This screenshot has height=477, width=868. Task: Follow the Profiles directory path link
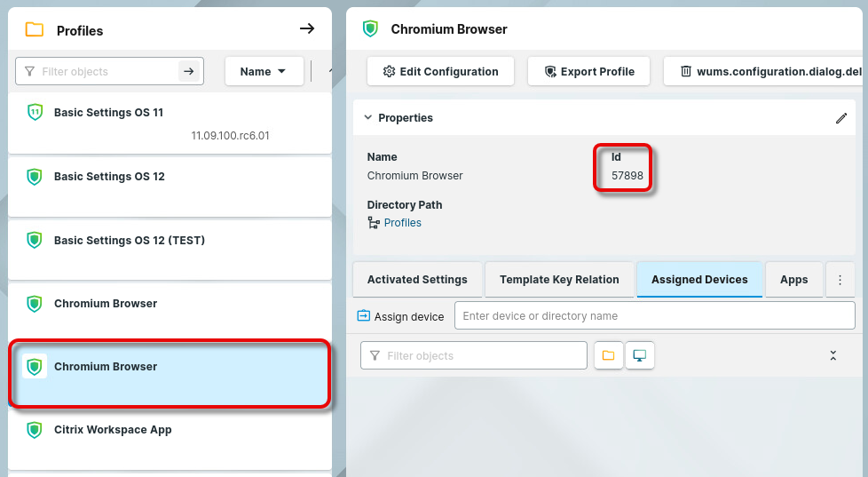(x=402, y=223)
